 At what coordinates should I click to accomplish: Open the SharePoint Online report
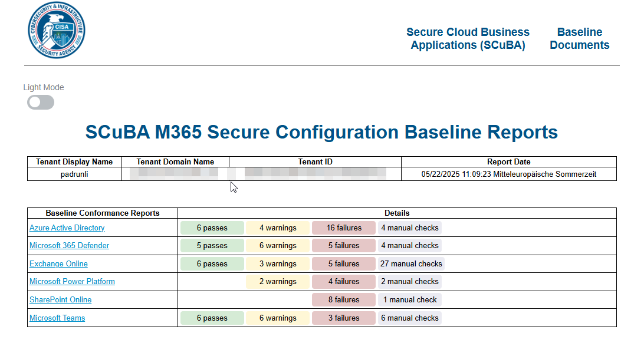point(60,300)
